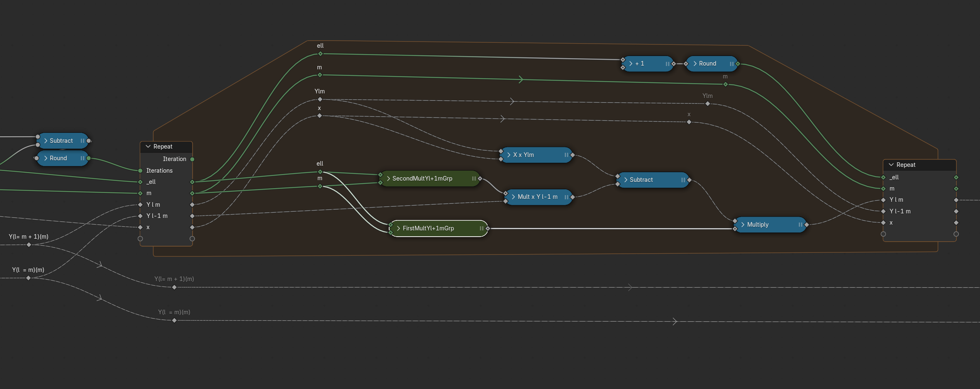Click the output socket of Mult x Y l-1 m
This screenshot has width=980, height=389.
pos(573,197)
